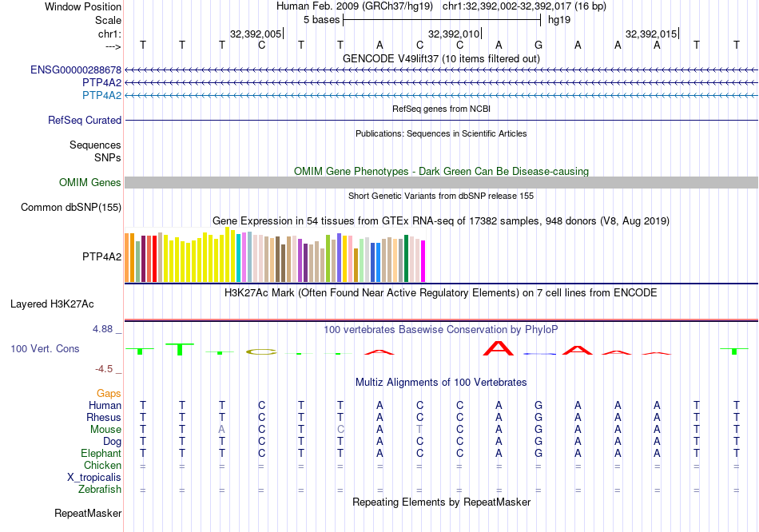Click the dark green GTEx expression bar
This screenshot has height=532, width=759.
click(x=406, y=259)
